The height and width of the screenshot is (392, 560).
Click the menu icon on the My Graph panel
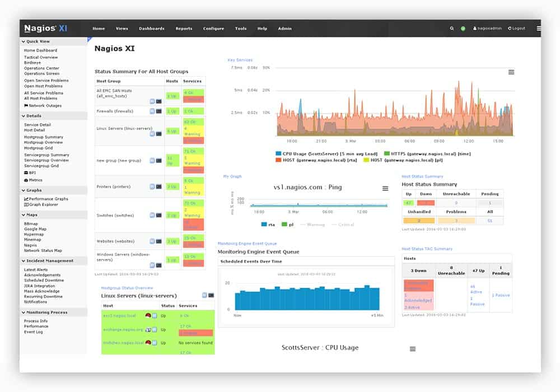(x=386, y=189)
